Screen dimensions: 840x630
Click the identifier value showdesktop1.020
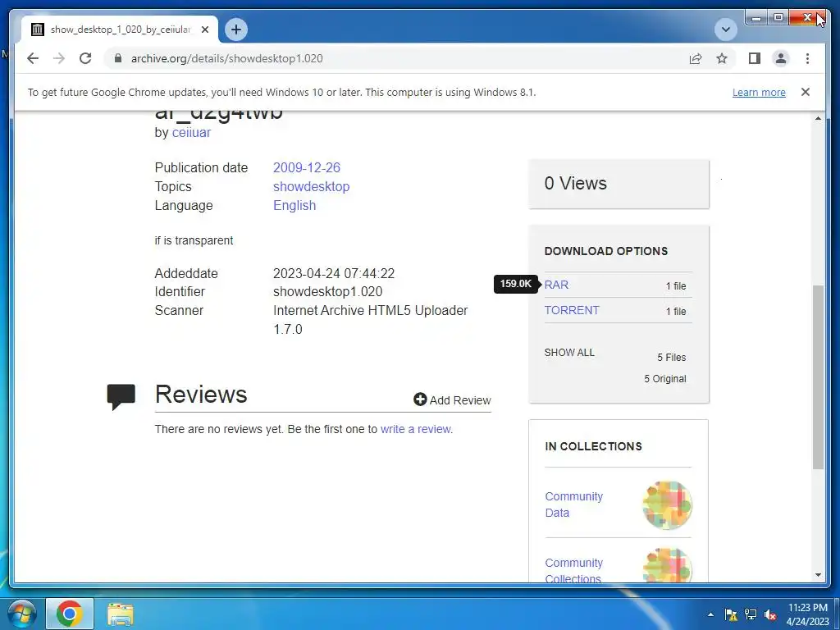coord(328,292)
